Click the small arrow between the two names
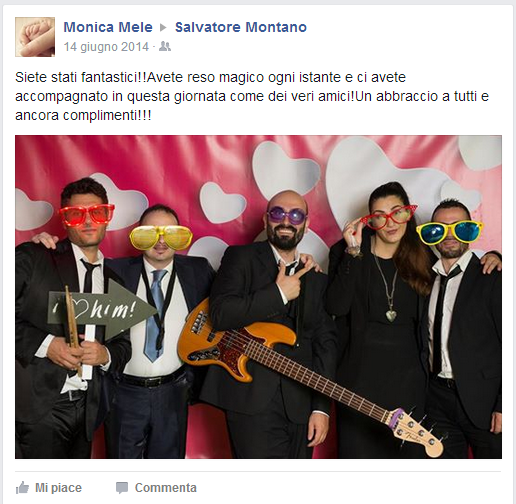The width and height of the screenshot is (516, 504). (163, 27)
